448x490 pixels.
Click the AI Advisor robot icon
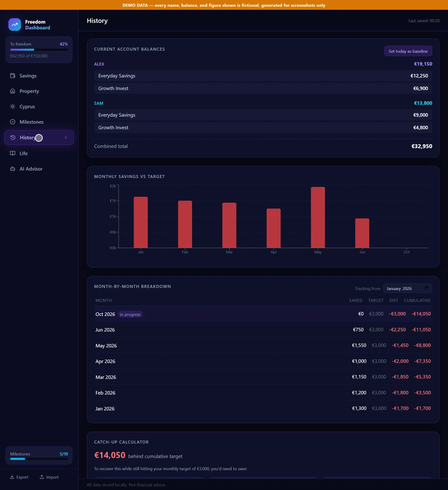point(13,169)
